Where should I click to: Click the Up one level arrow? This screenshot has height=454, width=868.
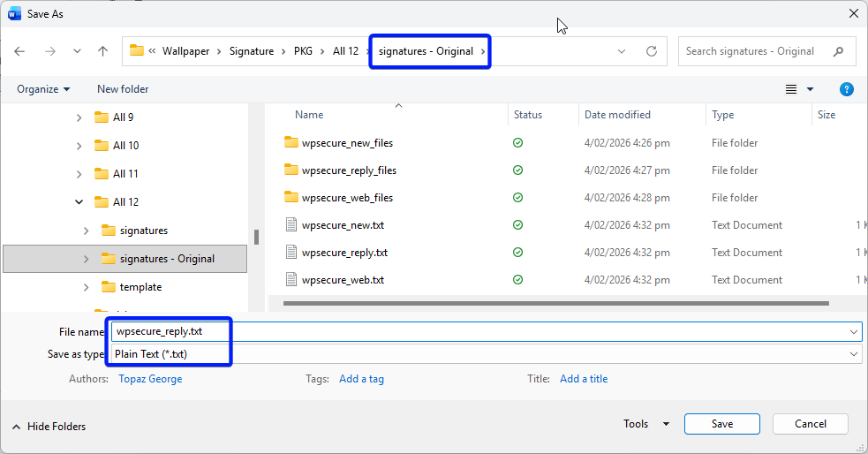(x=102, y=51)
